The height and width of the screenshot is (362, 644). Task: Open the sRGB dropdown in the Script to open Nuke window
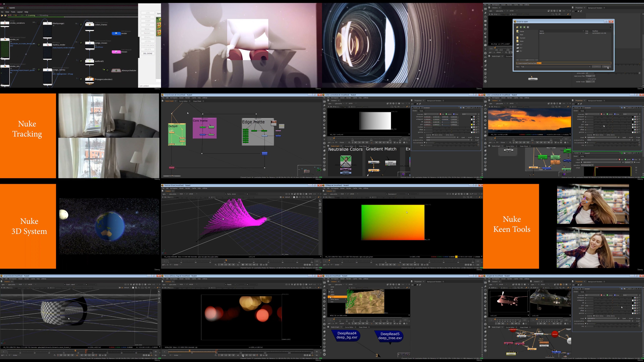tap(513, 11)
